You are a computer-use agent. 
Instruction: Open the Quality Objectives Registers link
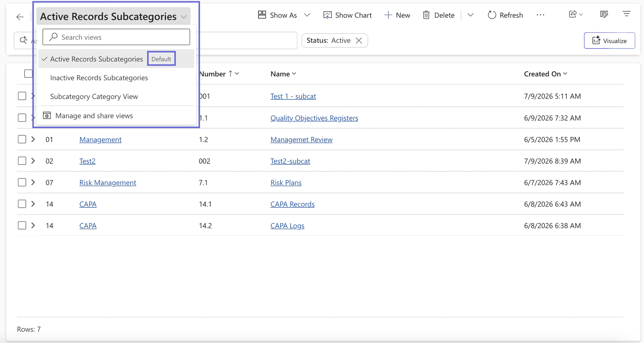point(314,118)
